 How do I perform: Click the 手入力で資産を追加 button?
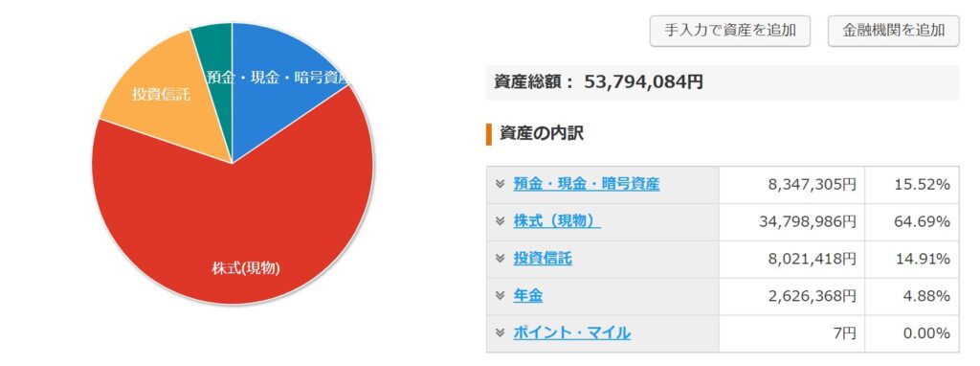(x=730, y=31)
